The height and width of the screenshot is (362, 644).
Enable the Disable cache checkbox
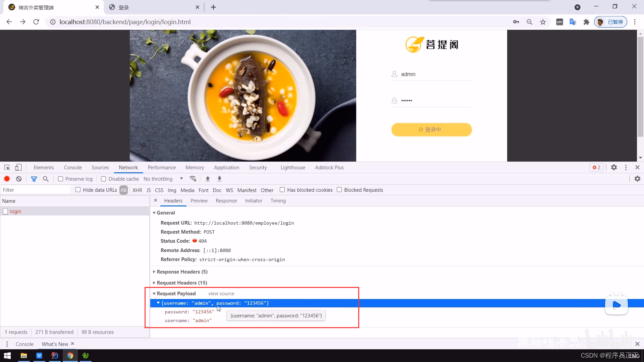104,179
